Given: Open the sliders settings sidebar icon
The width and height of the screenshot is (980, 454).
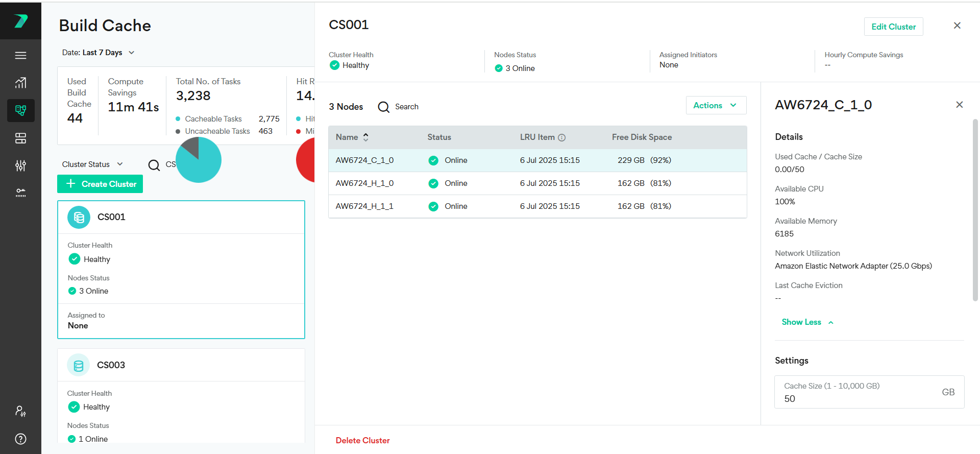Looking at the screenshot, I should coord(20,165).
